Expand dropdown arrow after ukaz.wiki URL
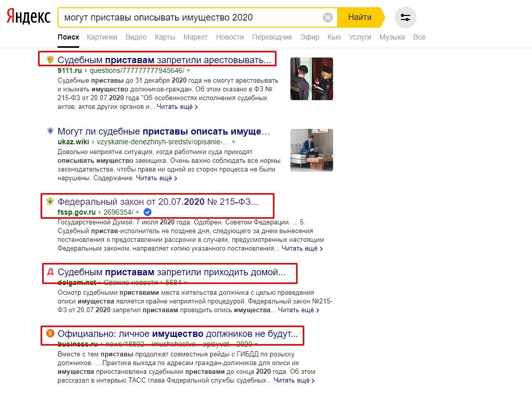The height and width of the screenshot is (399, 532). (233, 142)
